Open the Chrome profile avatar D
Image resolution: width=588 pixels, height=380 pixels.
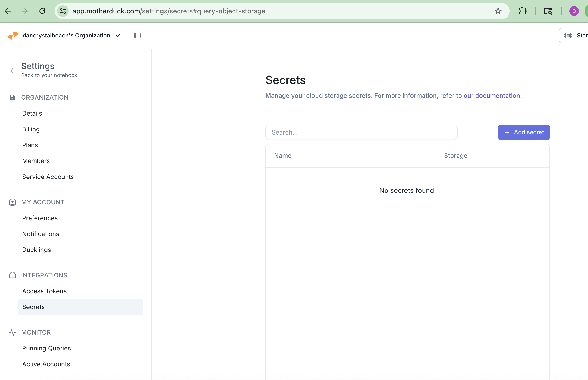tap(574, 11)
